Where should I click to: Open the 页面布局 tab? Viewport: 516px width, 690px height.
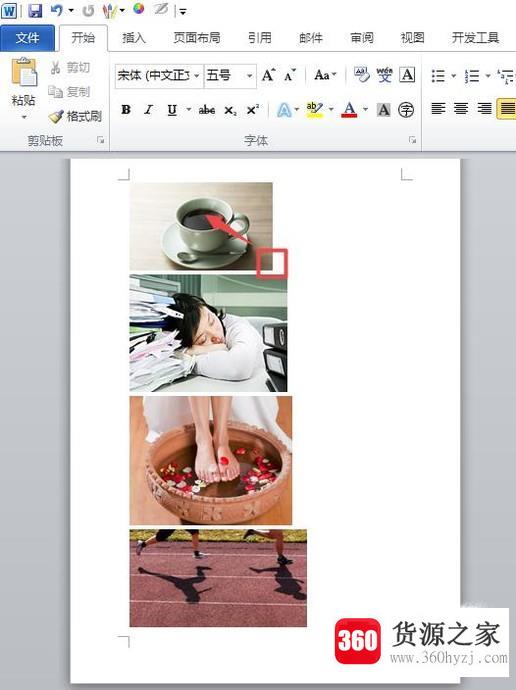tap(197, 38)
